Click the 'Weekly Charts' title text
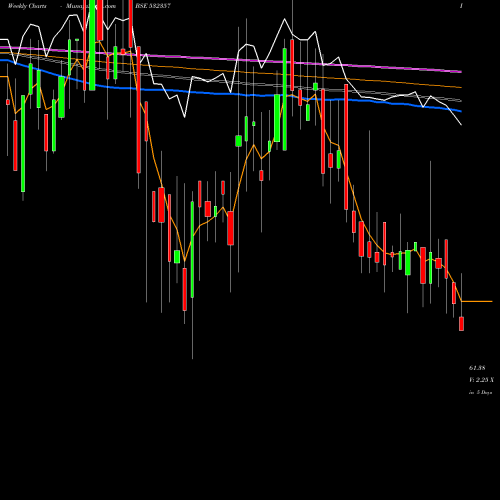500x500 pixels. click(x=27, y=6)
